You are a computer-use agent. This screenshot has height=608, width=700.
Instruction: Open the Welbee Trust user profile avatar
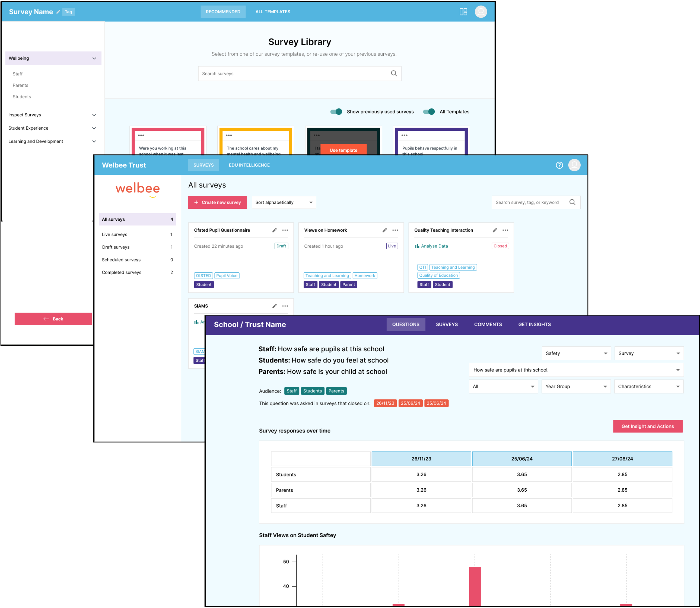(574, 165)
